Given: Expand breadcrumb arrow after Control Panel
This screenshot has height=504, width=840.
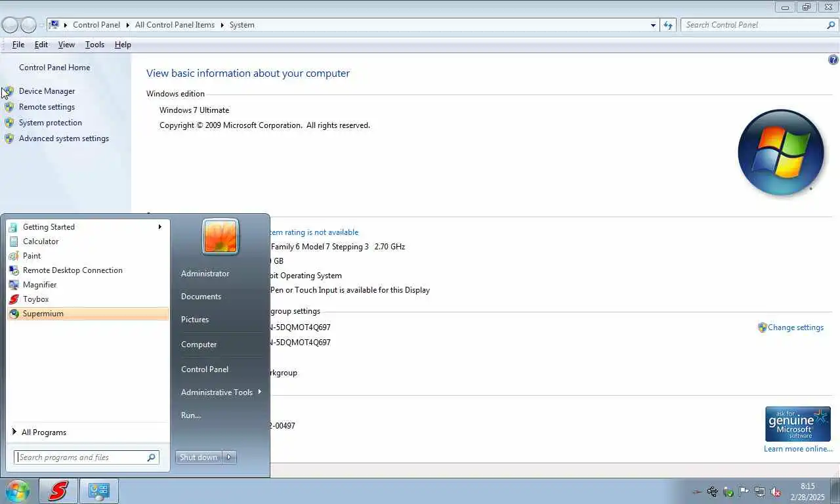Looking at the screenshot, I should point(127,25).
